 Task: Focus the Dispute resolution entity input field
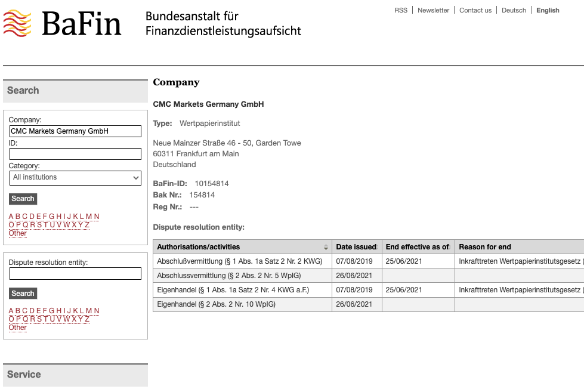(x=75, y=273)
